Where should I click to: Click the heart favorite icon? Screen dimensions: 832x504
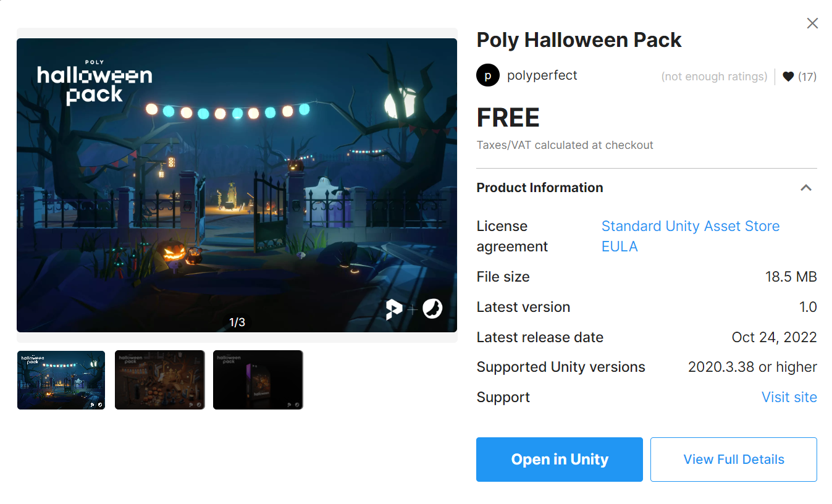[x=788, y=77]
